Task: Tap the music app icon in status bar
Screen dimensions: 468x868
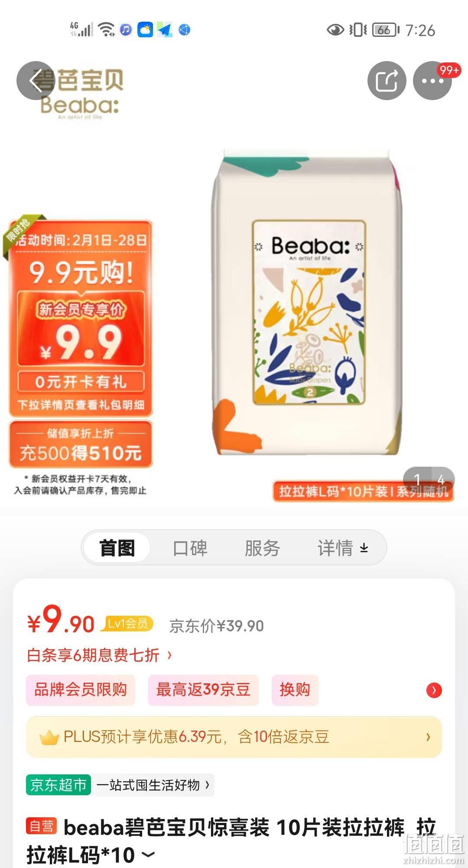Action: click(126, 30)
